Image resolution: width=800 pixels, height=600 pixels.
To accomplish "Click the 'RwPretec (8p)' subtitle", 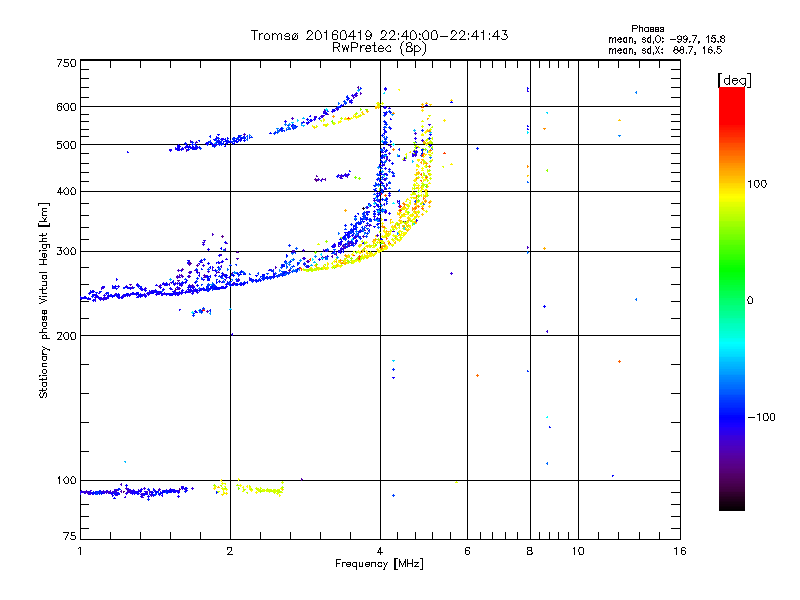I will 379,48.
